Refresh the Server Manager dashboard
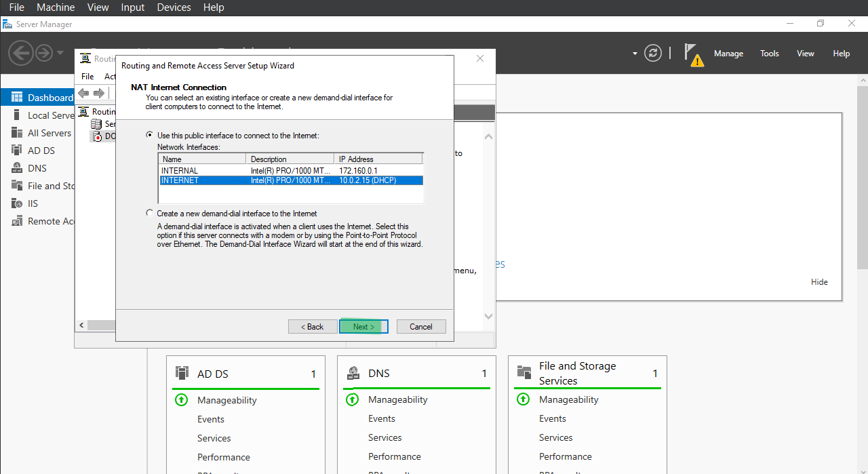The image size is (868, 474). [653, 54]
